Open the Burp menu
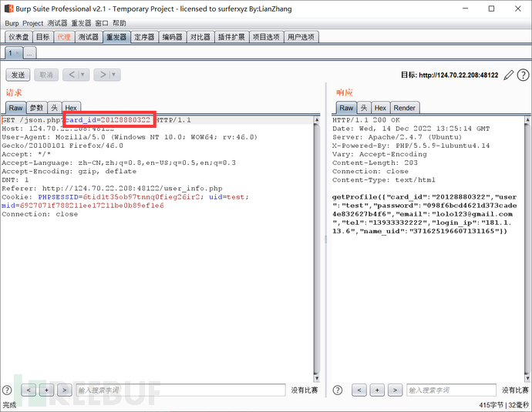Image resolution: width=532 pixels, height=412 pixels. pos(12,23)
